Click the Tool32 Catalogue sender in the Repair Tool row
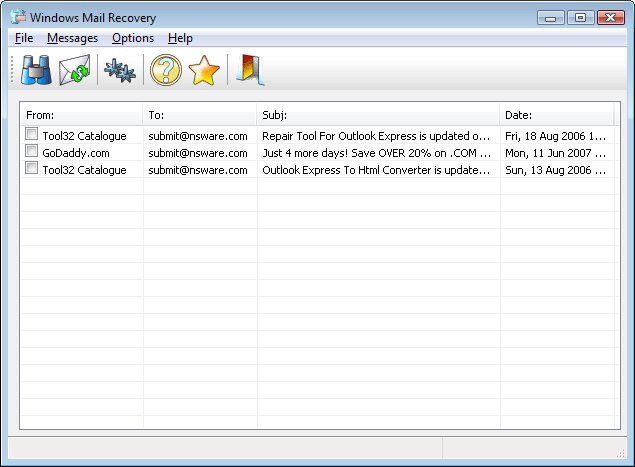635x467 pixels. pyautogui.click(x=84, y=136)
